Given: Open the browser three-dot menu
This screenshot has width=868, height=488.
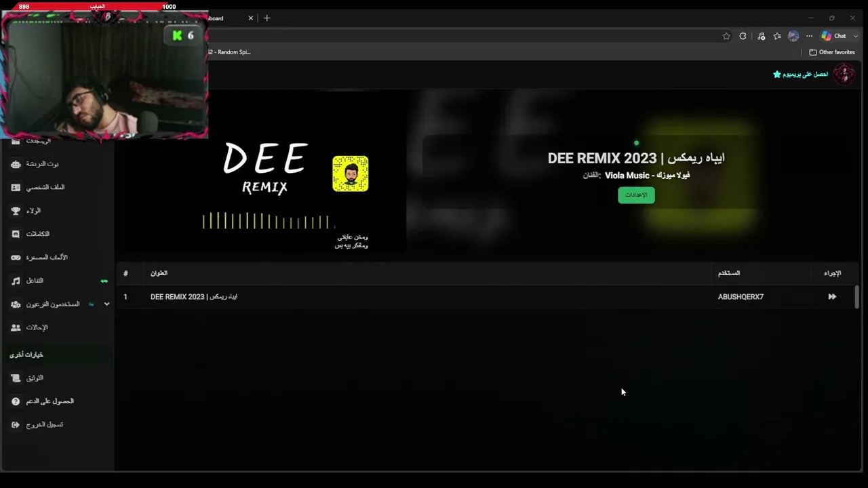Looking at the screenshot, I should [x=809, y=36].
